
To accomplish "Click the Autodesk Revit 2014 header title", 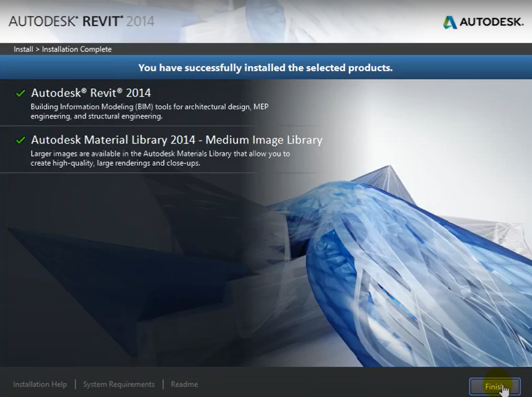I will coord(81,21).
